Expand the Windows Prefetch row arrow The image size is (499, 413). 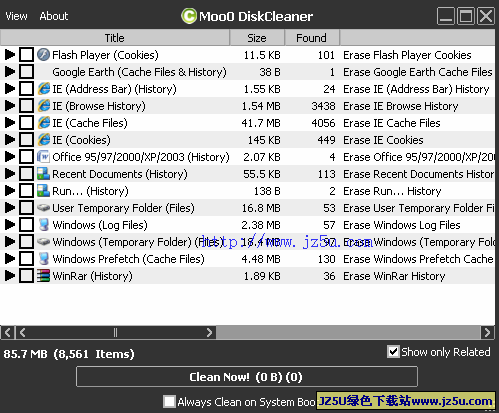pos(10,259)
